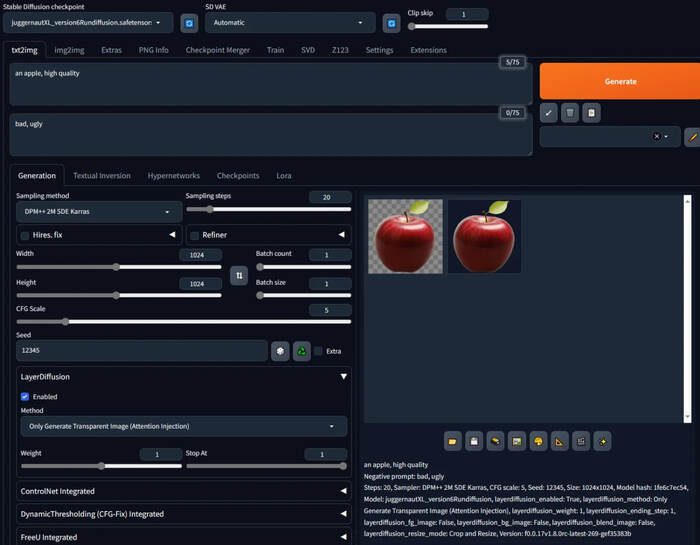Open the LayerDiffusion Method dropdown
Image resolution: width=700 pixels, height=545 pixels.
[x=183, y=426]
